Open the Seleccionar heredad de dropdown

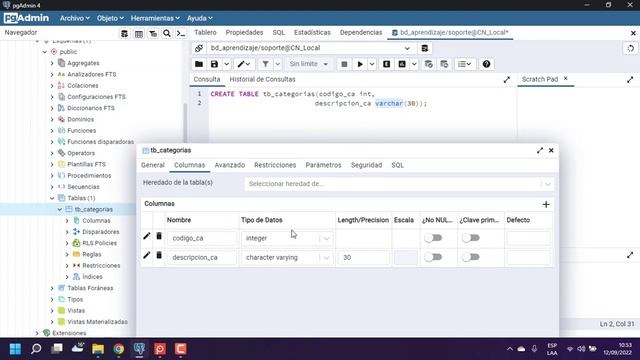click(399, 184)
